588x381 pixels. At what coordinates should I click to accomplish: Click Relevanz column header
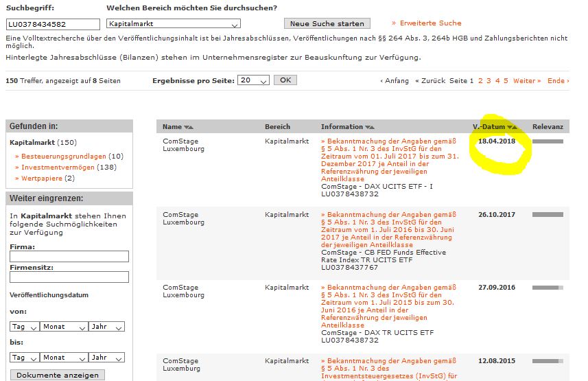548,127
